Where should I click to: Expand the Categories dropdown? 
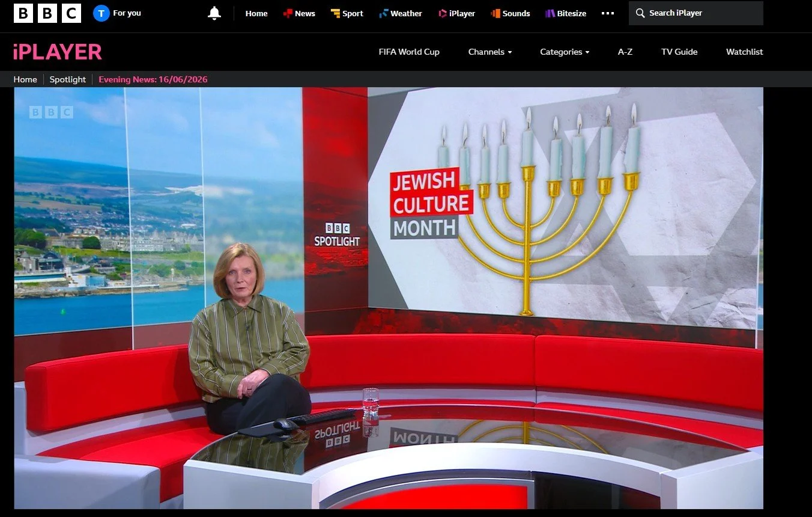coord(565,52)
